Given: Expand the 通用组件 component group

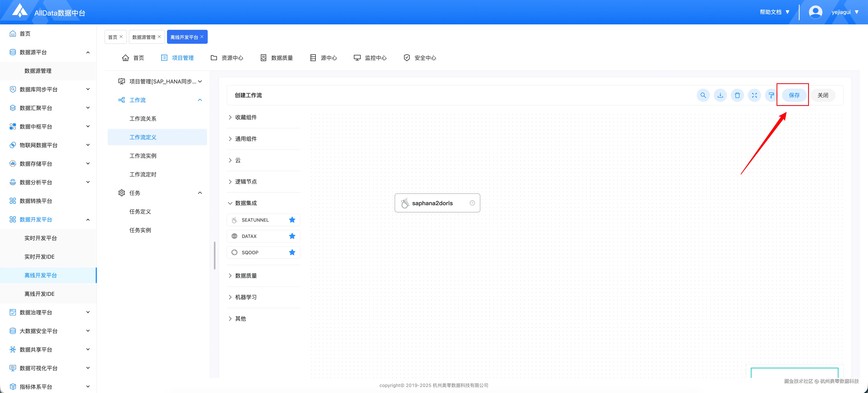Looking at the screenshot, I should click(246, 139).
